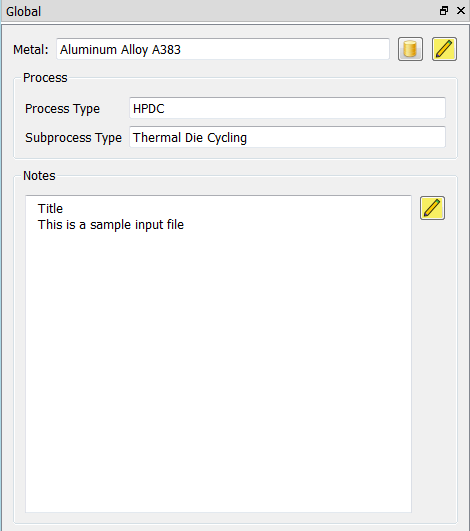This screenshot has width=470, height=531.
Task: Select the Process Type field showing HPDC
Action: (287, 108)
